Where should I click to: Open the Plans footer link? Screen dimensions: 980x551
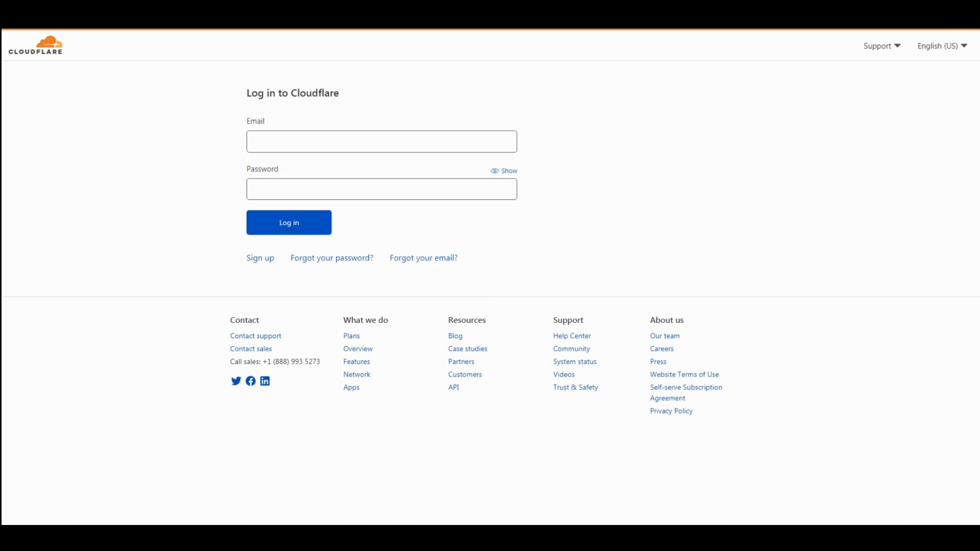(x=351, y=336)
